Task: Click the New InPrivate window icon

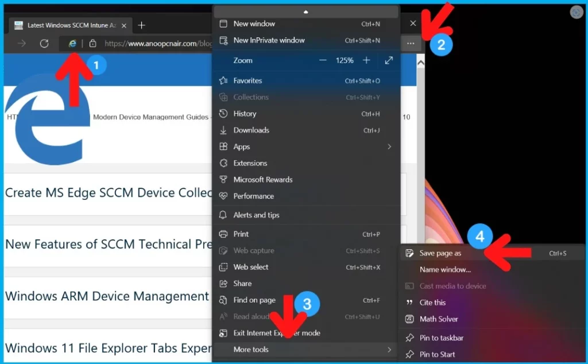Action: [223, 41]
